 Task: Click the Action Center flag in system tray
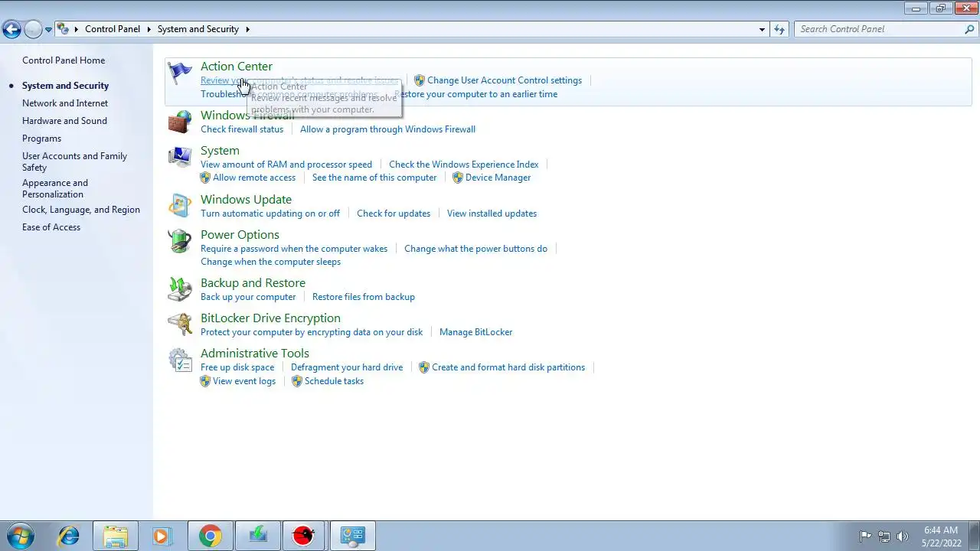click(x=866, y=536)
